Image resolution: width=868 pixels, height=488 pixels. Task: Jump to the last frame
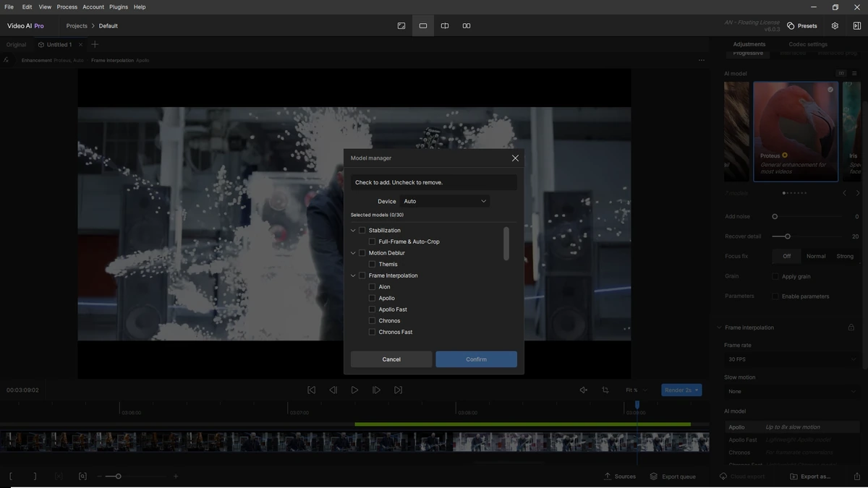[398, 390]
